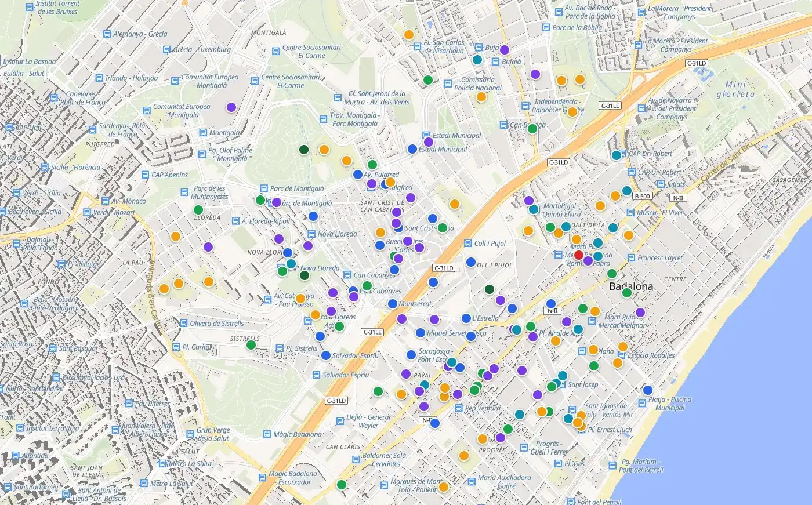Click the Badalona city label

pyautogui.click(x=631, y=286)
